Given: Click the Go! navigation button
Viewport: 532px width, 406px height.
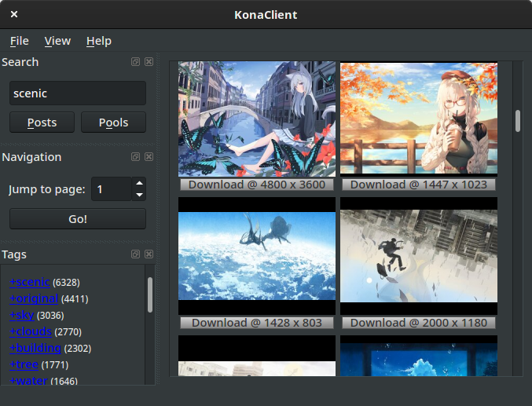Looking at the screenshot, I should click(x=78, y=219).
